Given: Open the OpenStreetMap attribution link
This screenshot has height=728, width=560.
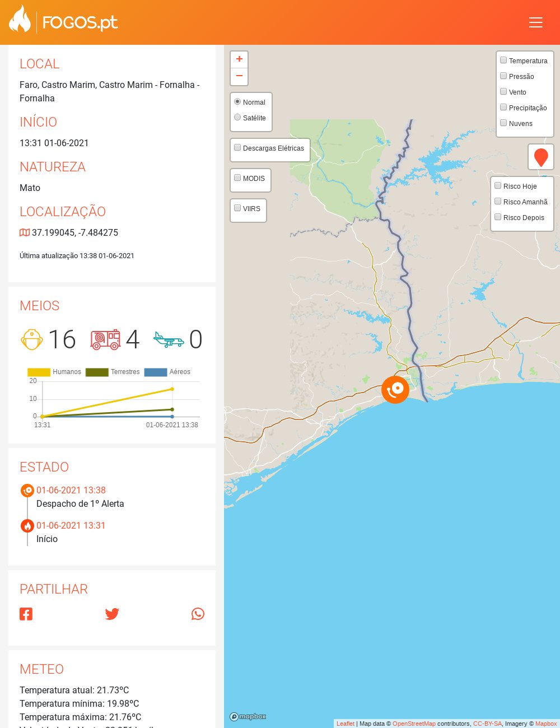Looking at the screenshot, I should point(414,724).
